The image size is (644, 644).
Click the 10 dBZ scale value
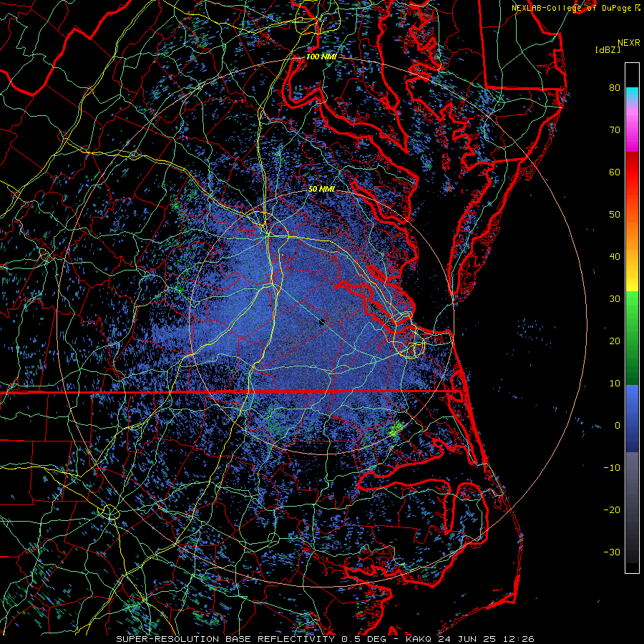coord(615,384)
